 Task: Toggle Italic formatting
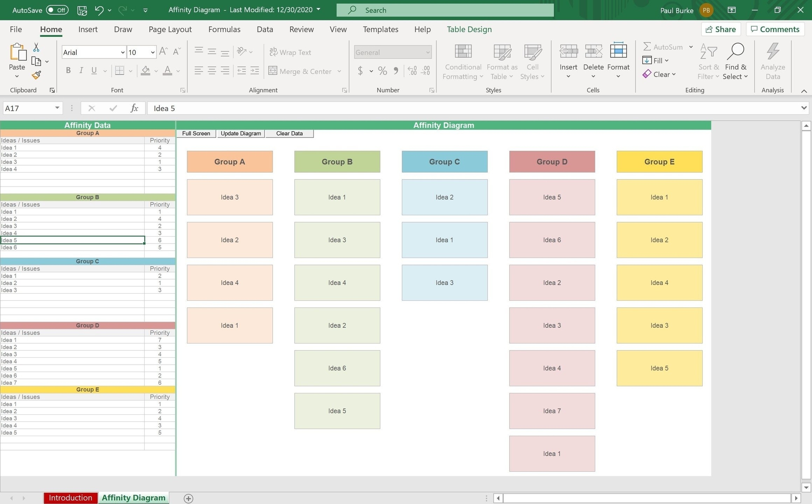(x=81, y=71)
